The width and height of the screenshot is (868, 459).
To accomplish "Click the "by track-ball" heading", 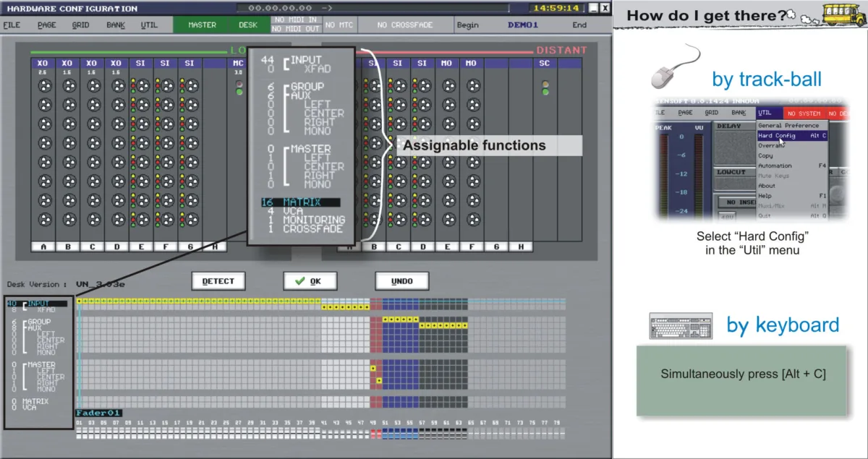I will (x=767, y=78).
